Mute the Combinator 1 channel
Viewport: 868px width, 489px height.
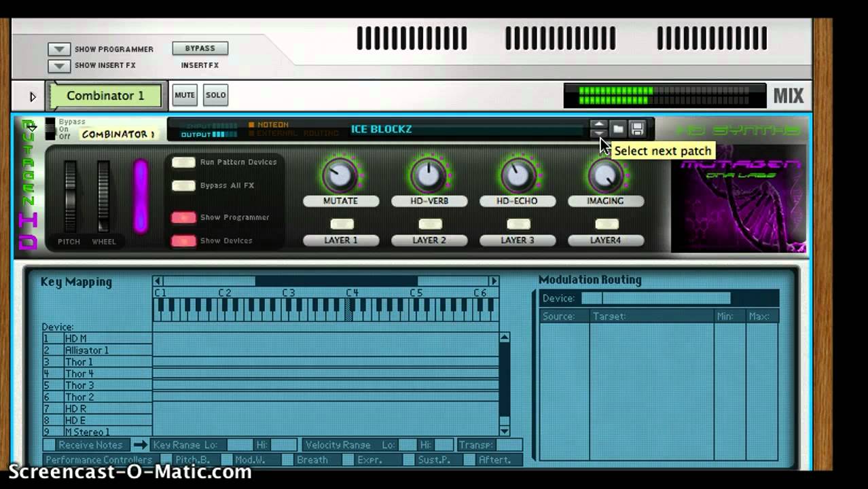pyautogui.click(x=184, y=95)
